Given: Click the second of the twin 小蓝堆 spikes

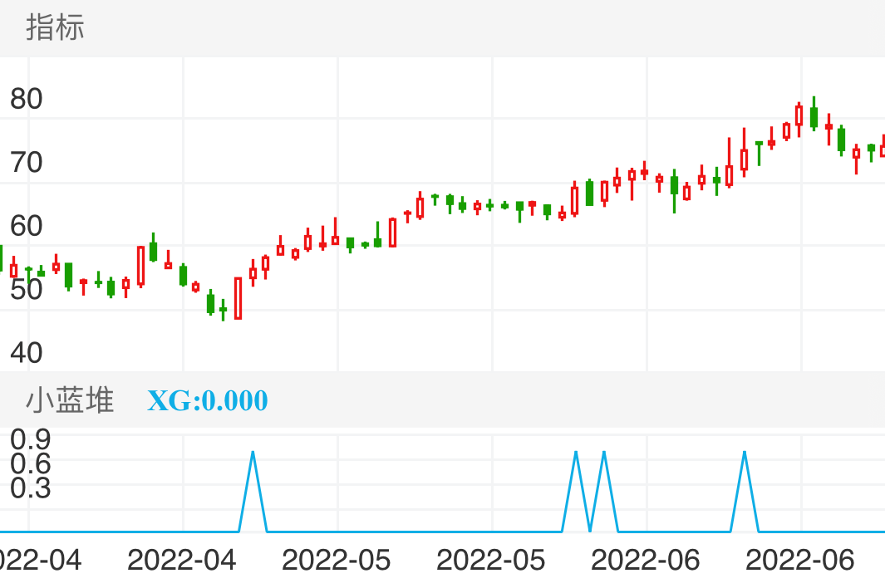Looking at the screenshot, I should (x=604, y=453).
